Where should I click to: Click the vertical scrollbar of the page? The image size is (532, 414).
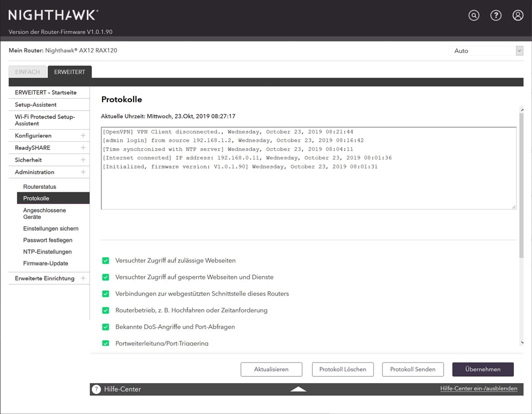pos(522,186)
